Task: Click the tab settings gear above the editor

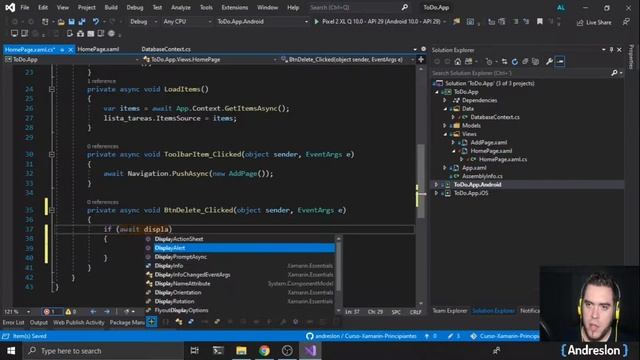Action: coord(424,49)
